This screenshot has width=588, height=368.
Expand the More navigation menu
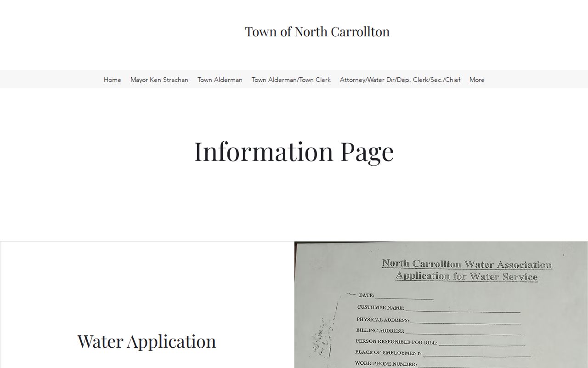pos(477,80)
